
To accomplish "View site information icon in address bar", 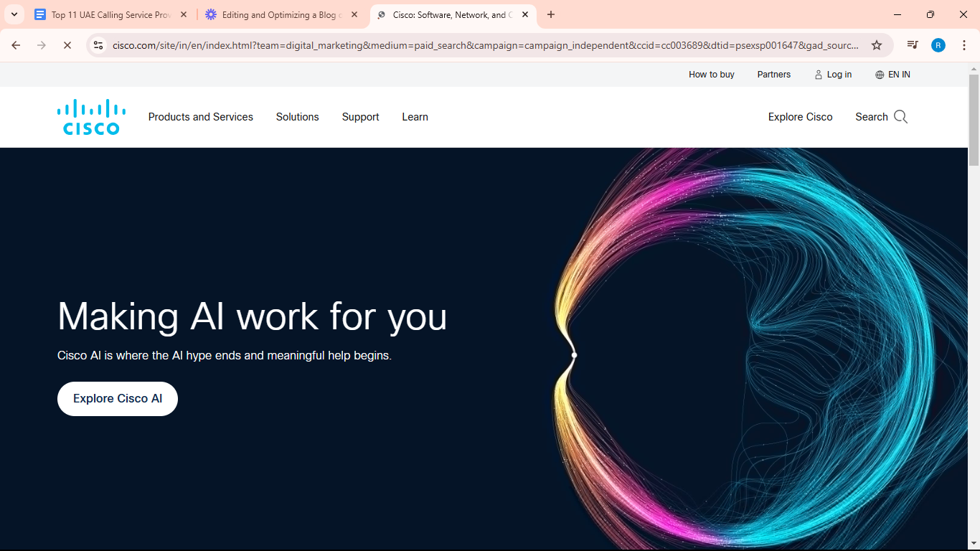I will (99, 45).
